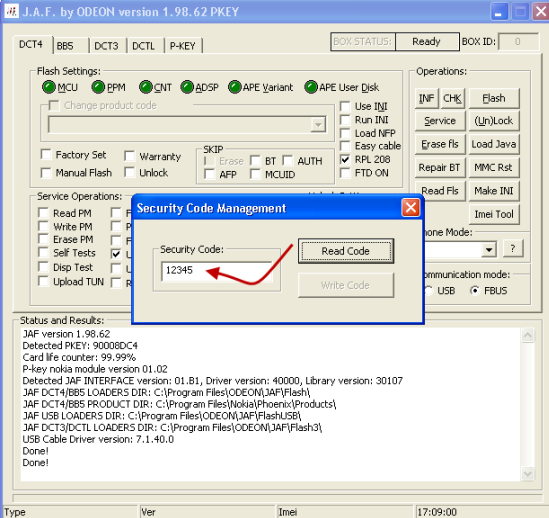The width and height of the screenshot is (549, 518).
Task: Click the MCU green indicator light
Action: pyautogui.click(x=49, y=87)
